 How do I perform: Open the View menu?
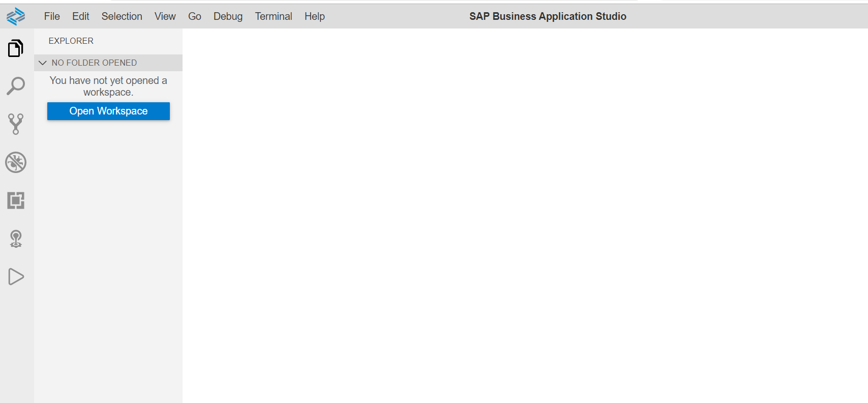coord(165,16)
